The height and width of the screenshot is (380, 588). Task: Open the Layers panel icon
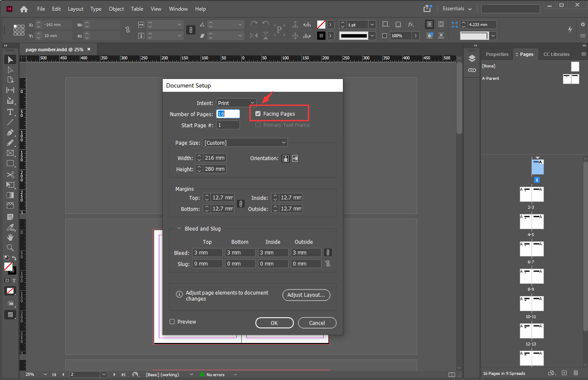click(x=472, y=58)
